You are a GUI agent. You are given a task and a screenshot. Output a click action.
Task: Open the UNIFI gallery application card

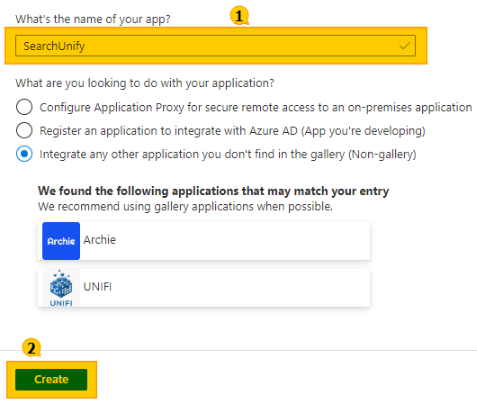point(204,288)
